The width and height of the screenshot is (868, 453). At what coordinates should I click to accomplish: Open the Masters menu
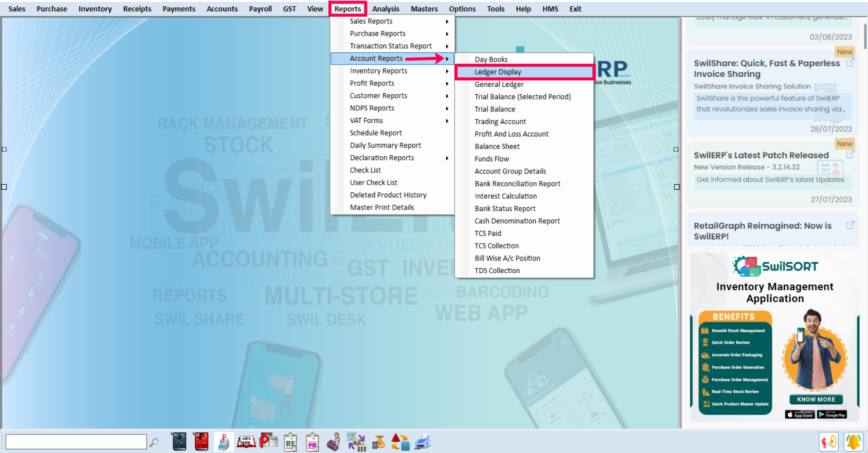[424, 9]
